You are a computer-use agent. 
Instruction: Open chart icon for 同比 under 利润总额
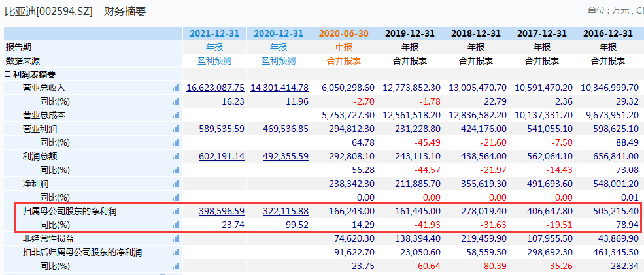click(x=176, y=170)
